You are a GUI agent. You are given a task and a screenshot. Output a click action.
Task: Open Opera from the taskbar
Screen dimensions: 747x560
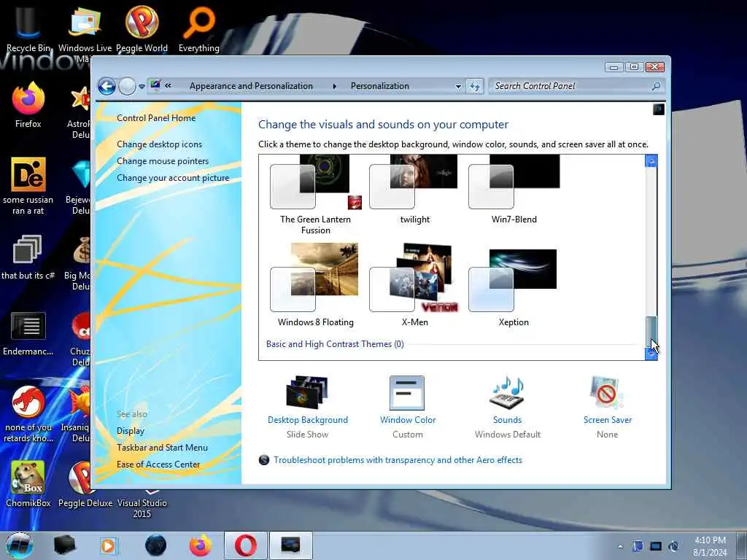(245, 545)
